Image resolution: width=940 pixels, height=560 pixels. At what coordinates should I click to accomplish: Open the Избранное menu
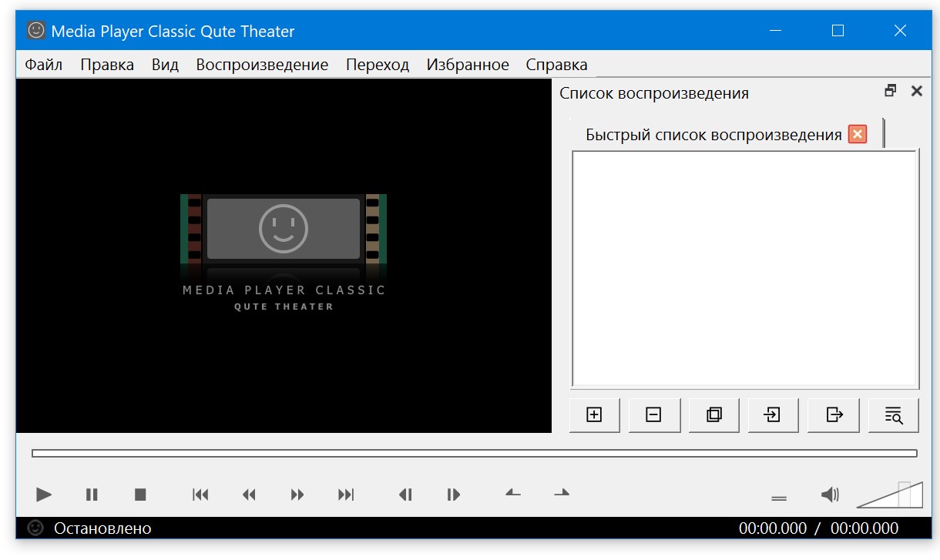(467, 64)
